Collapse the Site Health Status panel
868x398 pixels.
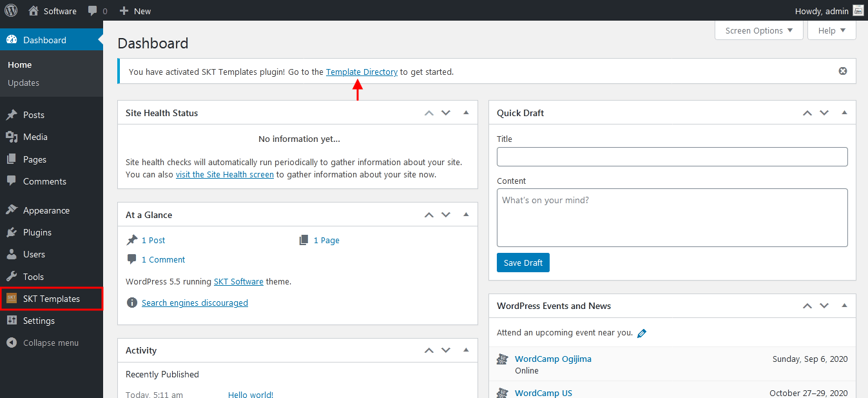click(466, 113)
